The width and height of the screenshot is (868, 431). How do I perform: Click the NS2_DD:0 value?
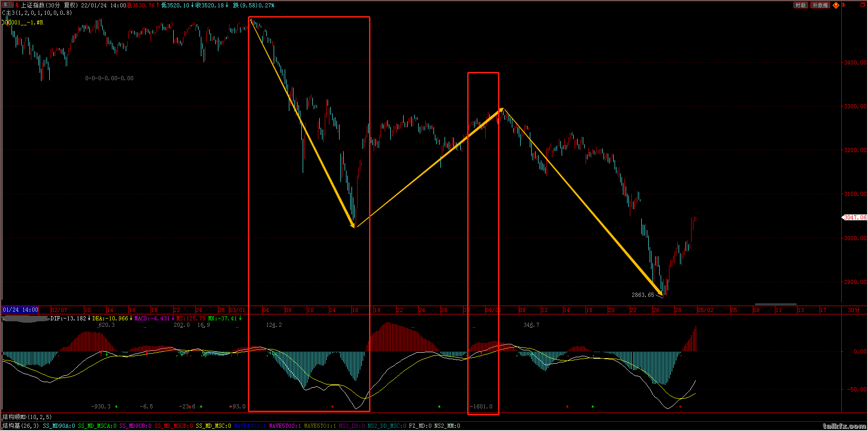tap(352, 426)
